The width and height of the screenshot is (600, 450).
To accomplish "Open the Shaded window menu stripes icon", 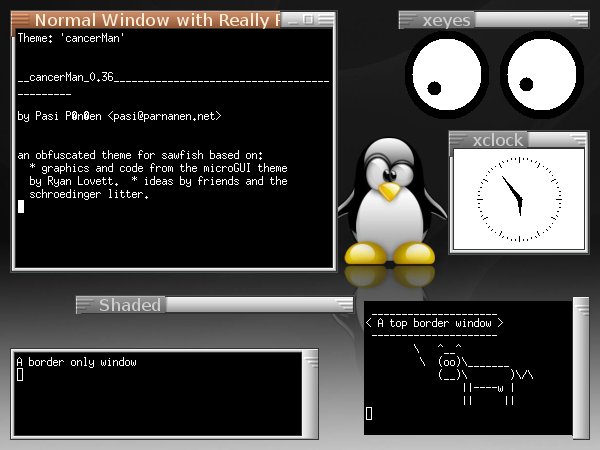I will (x=85, y=305).
